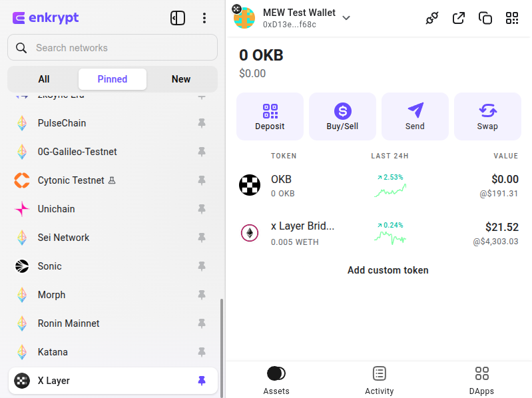The image size is (532, 398).
Task: Click the Deposit QR code button
Action: coord(270,116)
